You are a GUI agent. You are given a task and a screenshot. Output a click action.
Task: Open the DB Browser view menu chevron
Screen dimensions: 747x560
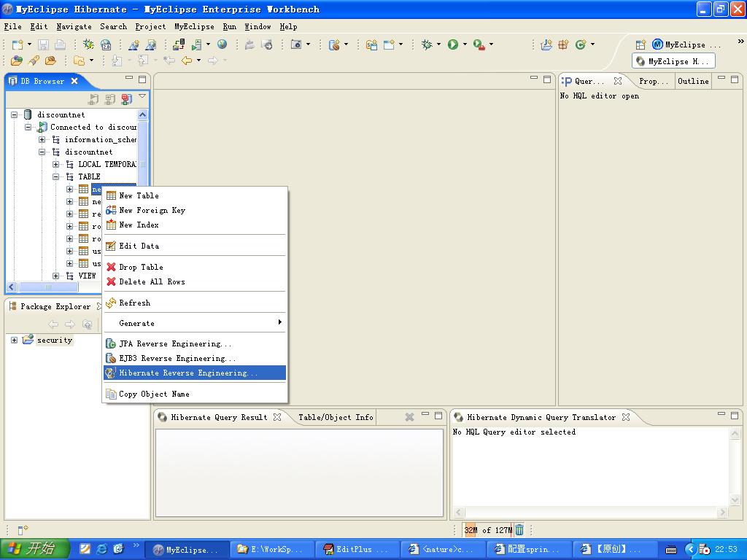[x=143, y=96]
